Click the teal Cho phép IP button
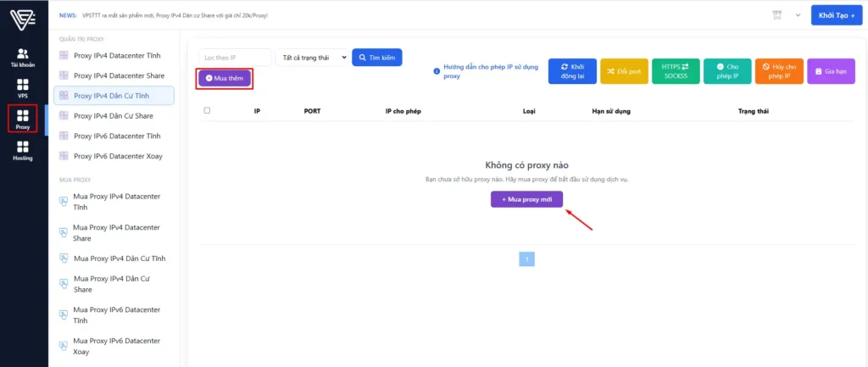The image size is (868, 367). pos(727,71)
